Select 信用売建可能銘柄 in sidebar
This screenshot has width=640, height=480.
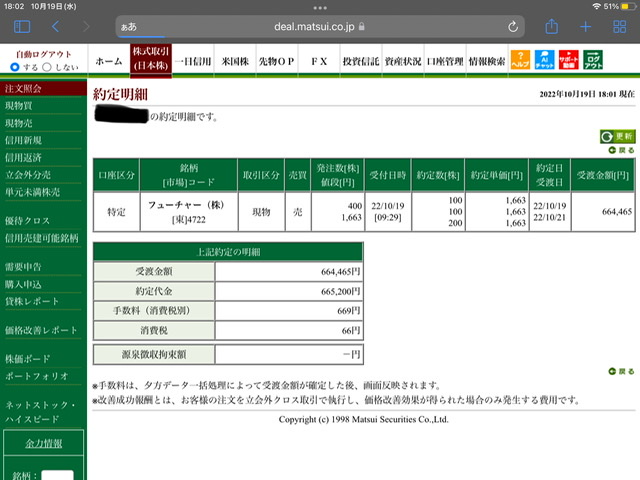pyautogui.click(x=43, y=238)
